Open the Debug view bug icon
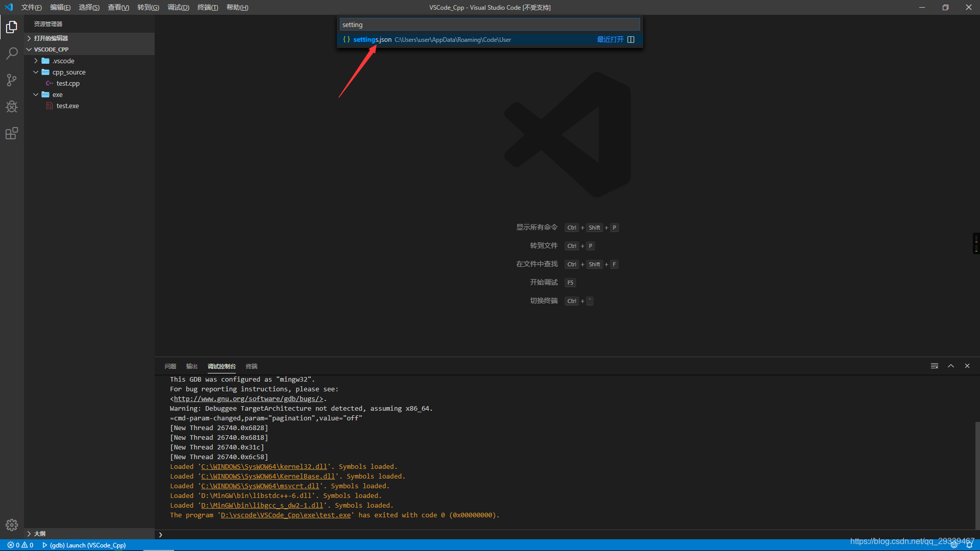Viewport: 980px width, 551px height. 12,107
